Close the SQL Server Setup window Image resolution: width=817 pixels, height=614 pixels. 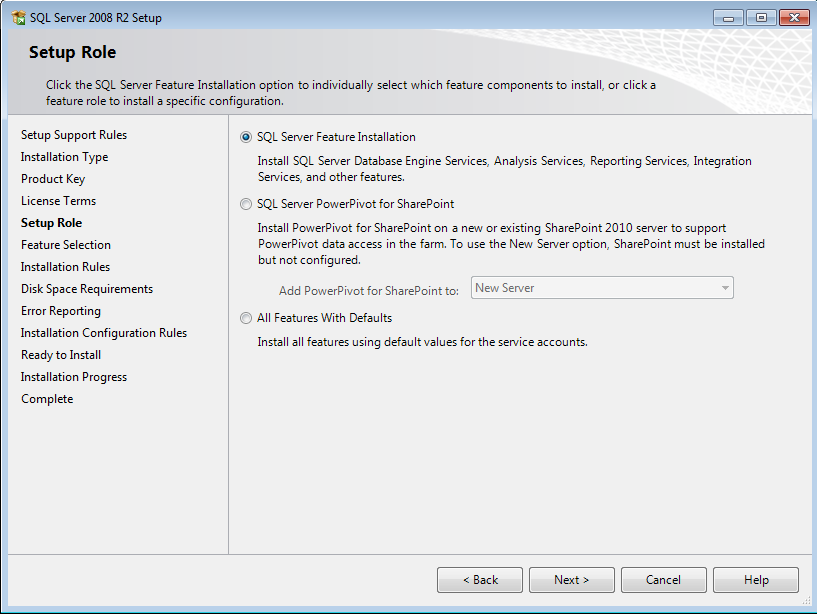click(x=794, y=18)
